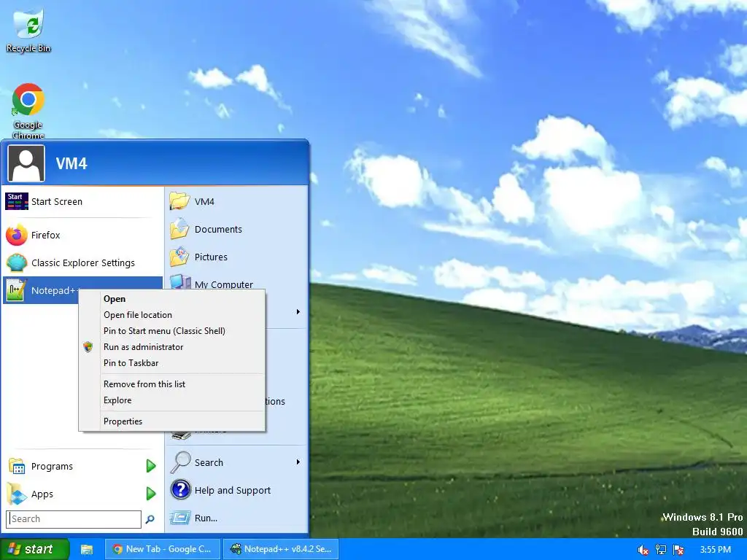Image resolution: width=747 pixels, height=560 pixels.
Task: Open Properties from the context menu
Action: [x=172, y=421]
